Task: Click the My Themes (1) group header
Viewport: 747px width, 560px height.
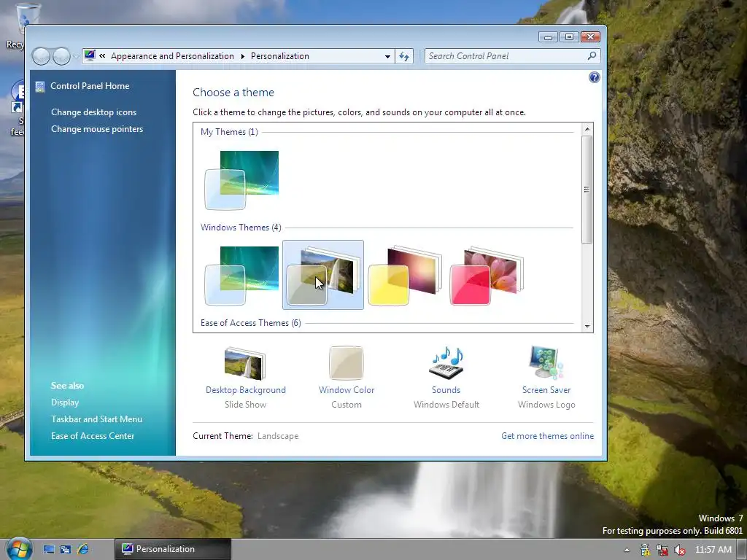Action: pos(229,132)
